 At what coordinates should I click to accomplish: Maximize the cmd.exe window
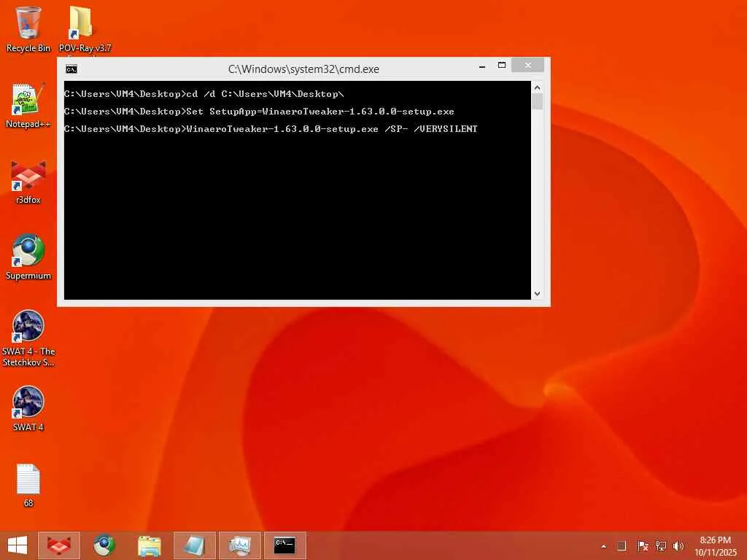click(502, 65)
